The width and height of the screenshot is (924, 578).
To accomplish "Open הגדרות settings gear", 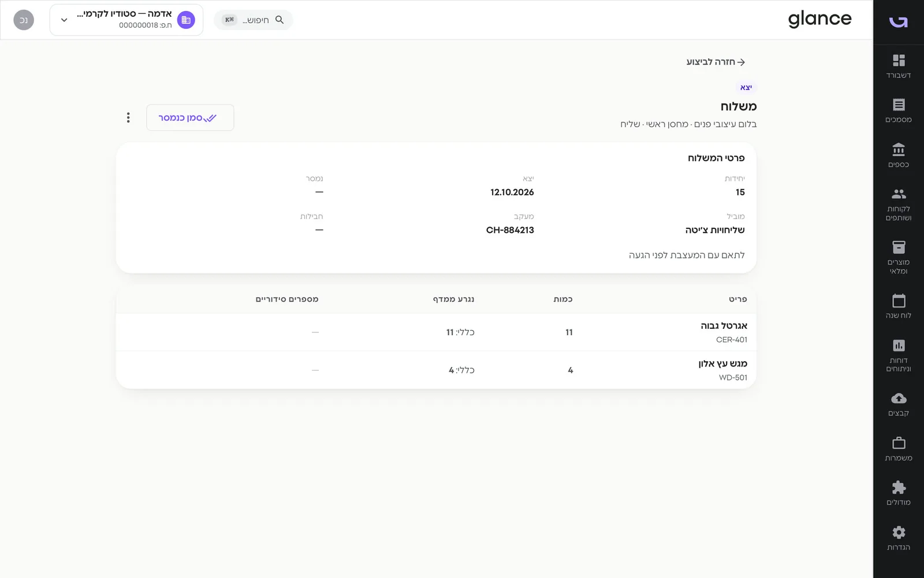I will 899,539.
